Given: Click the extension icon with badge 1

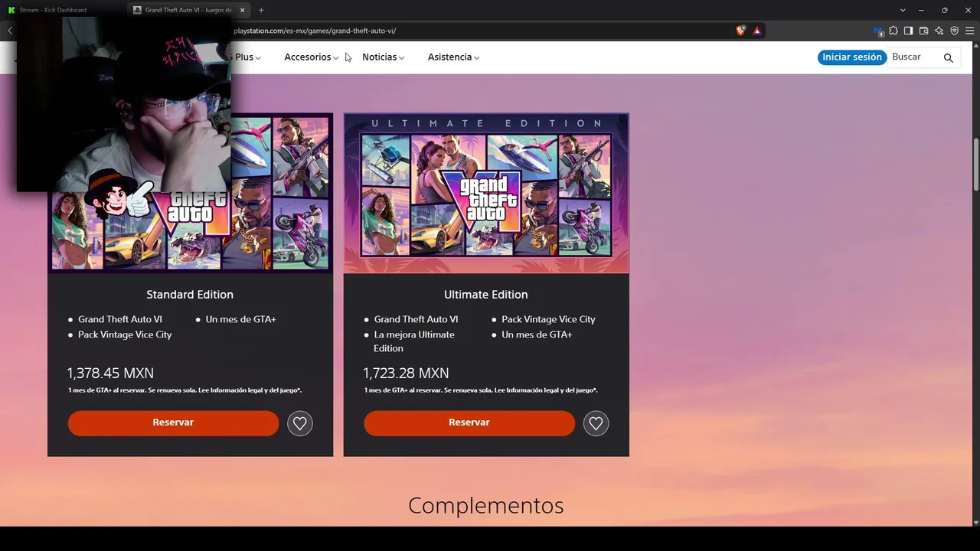Looking at the screenshot, I should click(878, 31).
